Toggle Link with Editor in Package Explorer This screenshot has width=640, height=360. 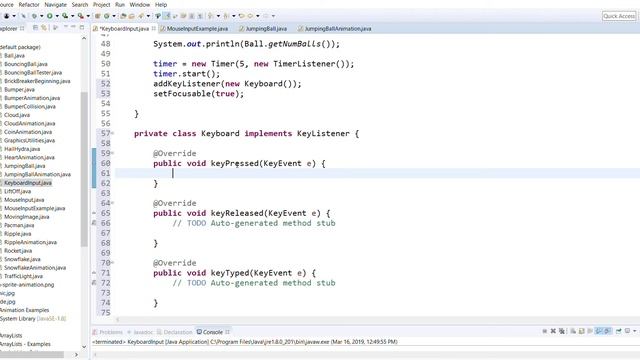pos(44,28)
